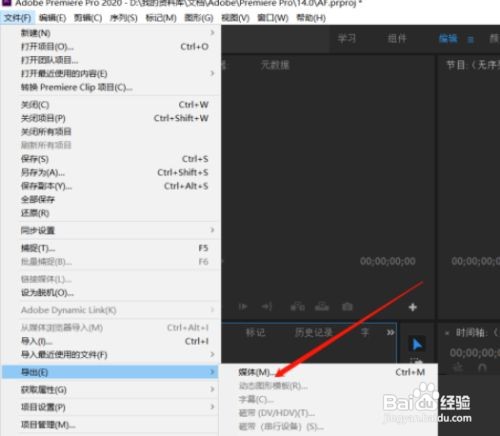Choose 导入(I)... menu entry
Image resolution: width=500 pixels, height=436 pixels.
[110, 341]
